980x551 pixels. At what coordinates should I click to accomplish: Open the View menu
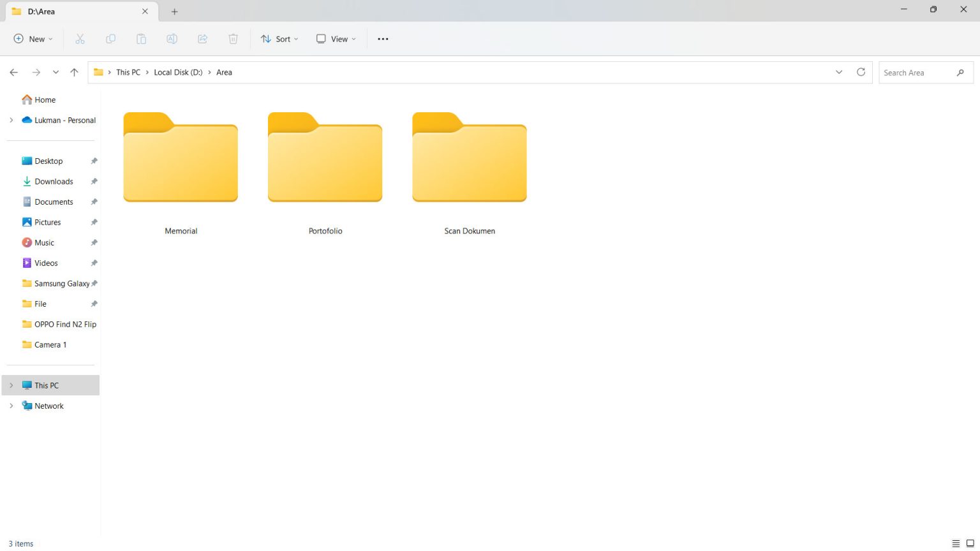[x=335, y=39]
